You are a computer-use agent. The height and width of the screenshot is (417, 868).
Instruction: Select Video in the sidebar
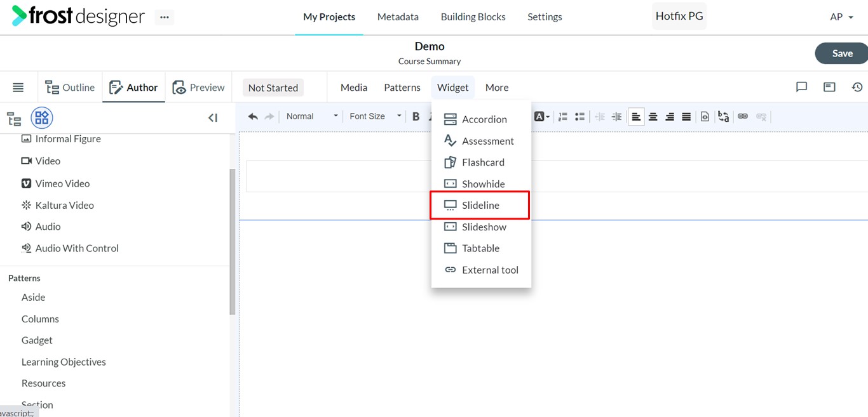[41, 161]
